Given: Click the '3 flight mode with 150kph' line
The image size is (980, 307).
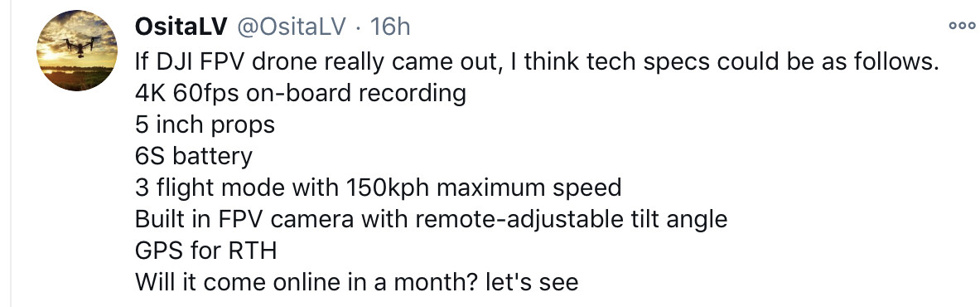Looking at the screenshot, I should pos(378,188).
